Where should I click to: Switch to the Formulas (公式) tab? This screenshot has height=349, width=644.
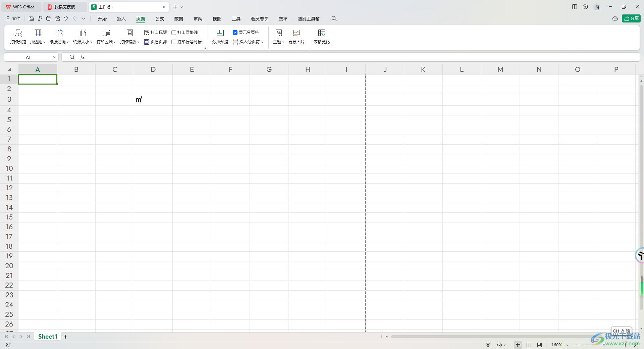160,19
